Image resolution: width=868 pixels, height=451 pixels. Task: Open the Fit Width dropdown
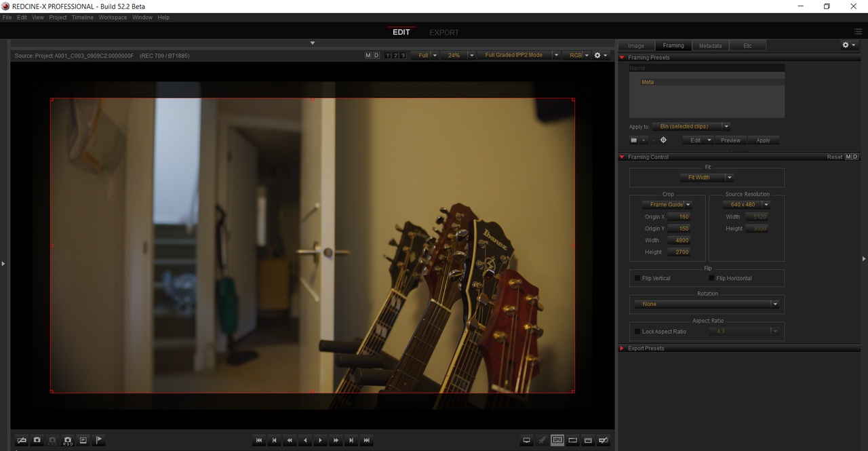tap(707, 178)
